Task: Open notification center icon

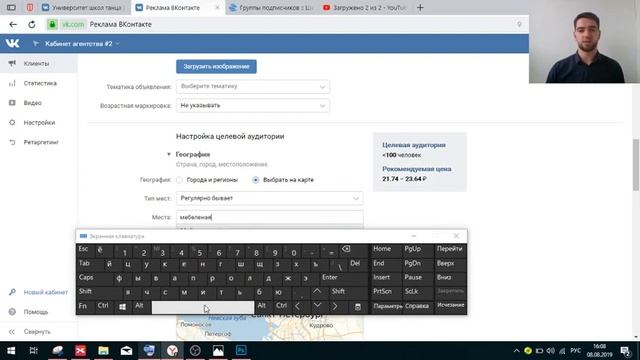Action: (x=625, y=351)
